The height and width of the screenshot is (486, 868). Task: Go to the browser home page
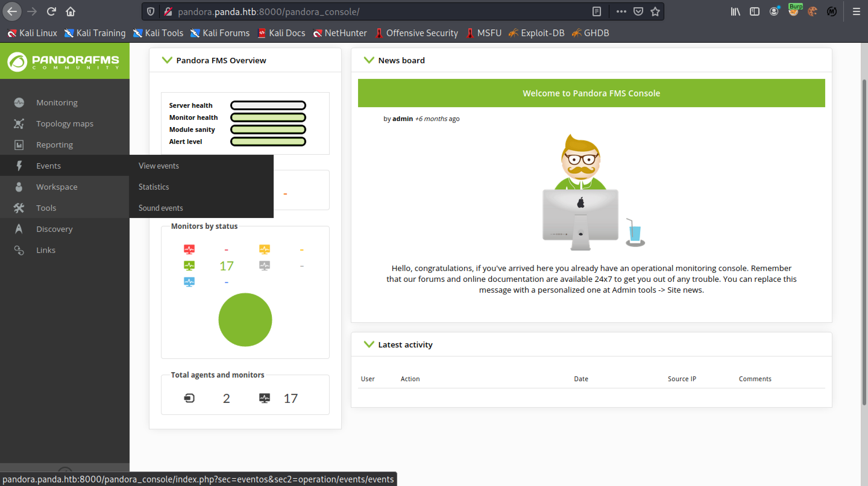pos(71,12)
